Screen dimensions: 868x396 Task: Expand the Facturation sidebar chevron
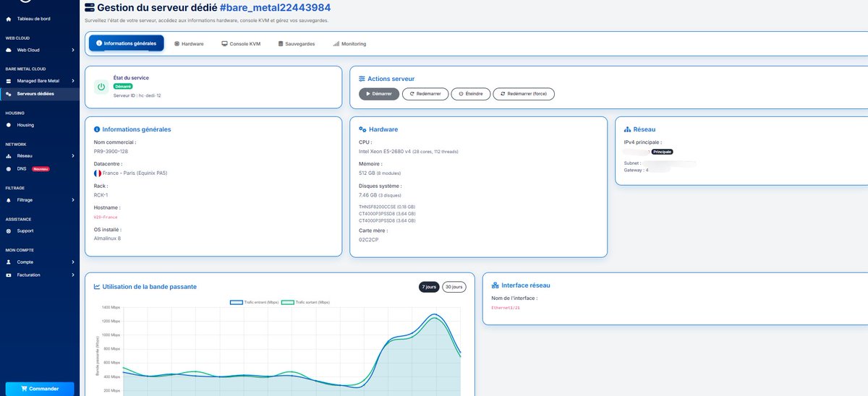pyautogui.click(x=73, y=275)
